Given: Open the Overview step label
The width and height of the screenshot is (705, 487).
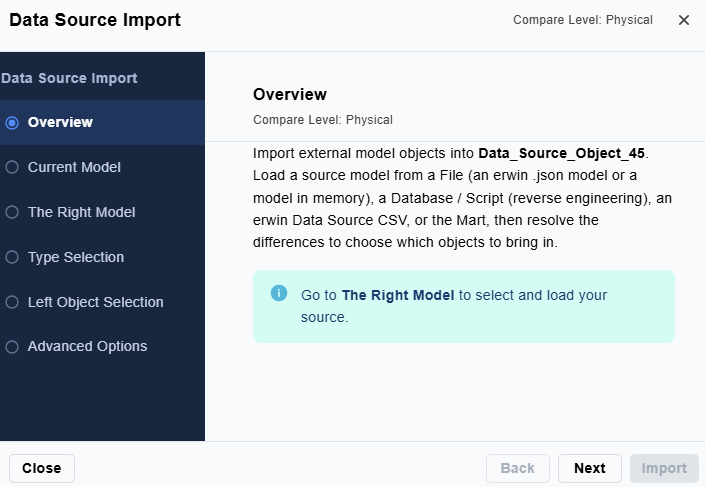Looking at the screenshot, I should coord(60,122).
